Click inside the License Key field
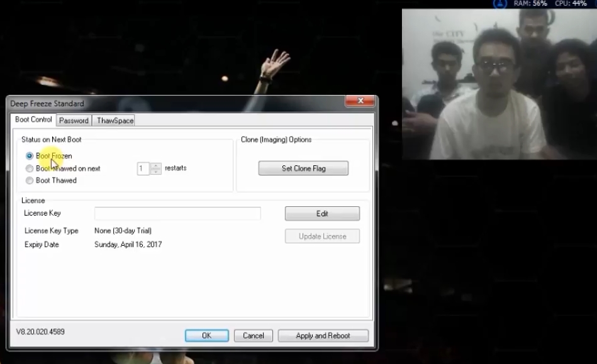Screen dimensions: 597x364 [x=177, y=213]
